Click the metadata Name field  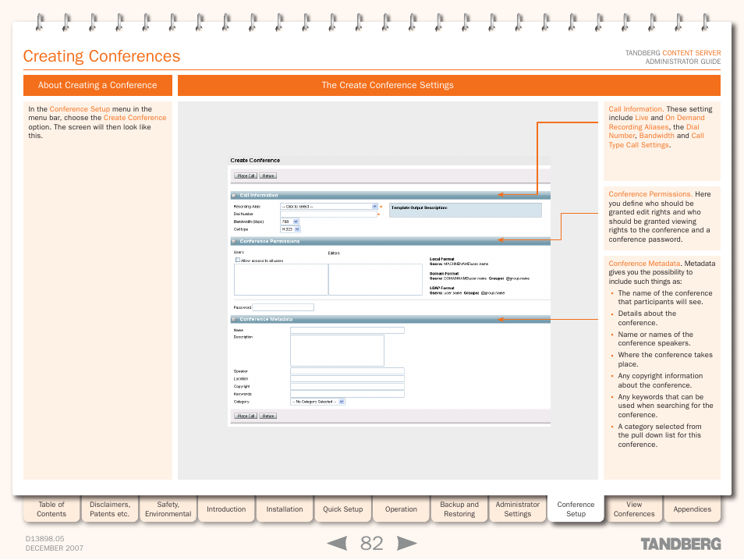[x=347, y=330]
